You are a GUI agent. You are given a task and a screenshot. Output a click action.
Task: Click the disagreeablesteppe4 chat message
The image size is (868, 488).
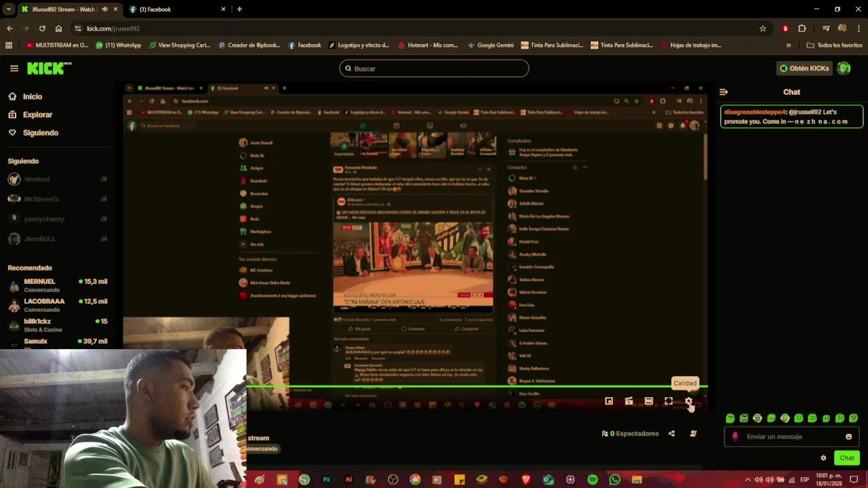tap(791, 117)
